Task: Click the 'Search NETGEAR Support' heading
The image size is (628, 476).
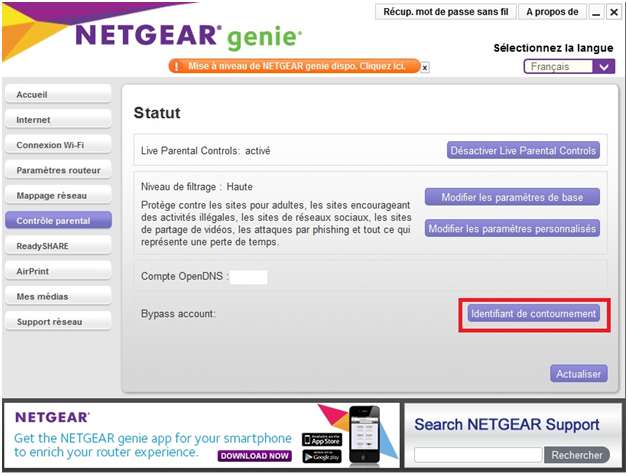Action: (x=507, y=424)
